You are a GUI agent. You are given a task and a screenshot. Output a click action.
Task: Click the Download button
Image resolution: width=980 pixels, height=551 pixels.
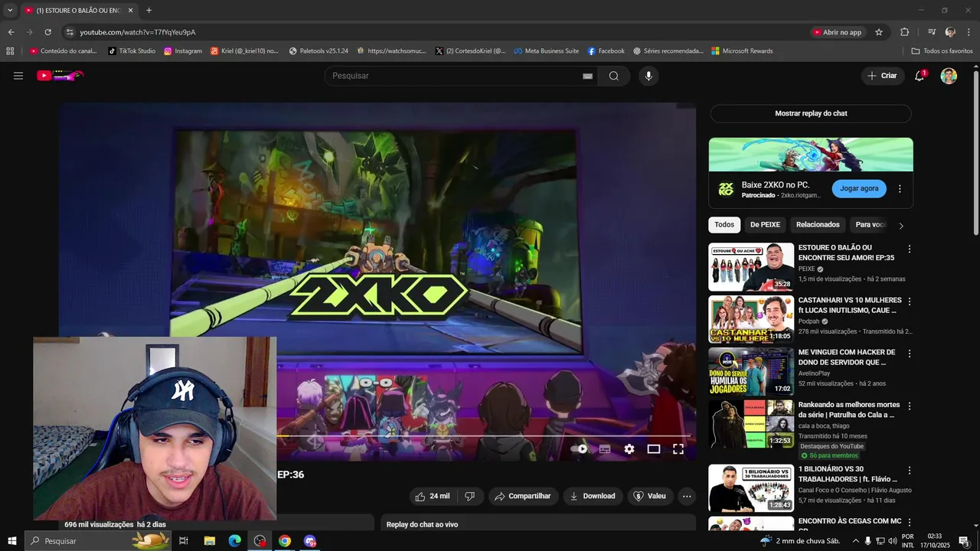tap(593, 496)
